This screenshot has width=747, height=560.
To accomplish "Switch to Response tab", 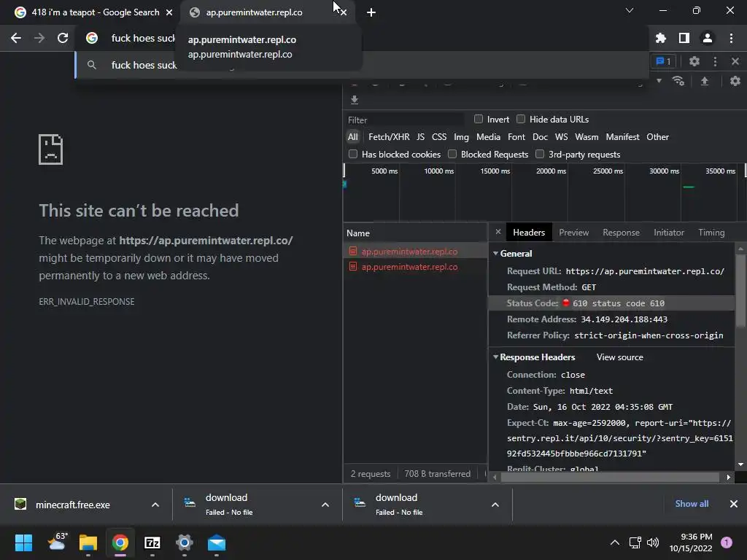I will point(621,233).
